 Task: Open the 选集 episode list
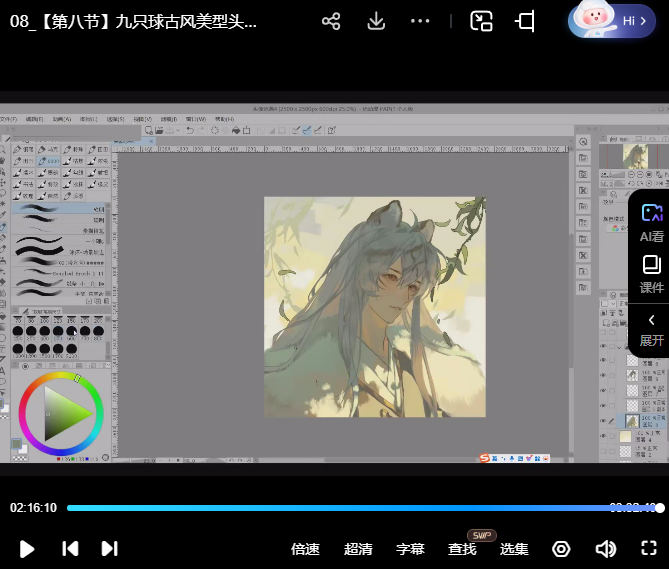coord(514,549)
